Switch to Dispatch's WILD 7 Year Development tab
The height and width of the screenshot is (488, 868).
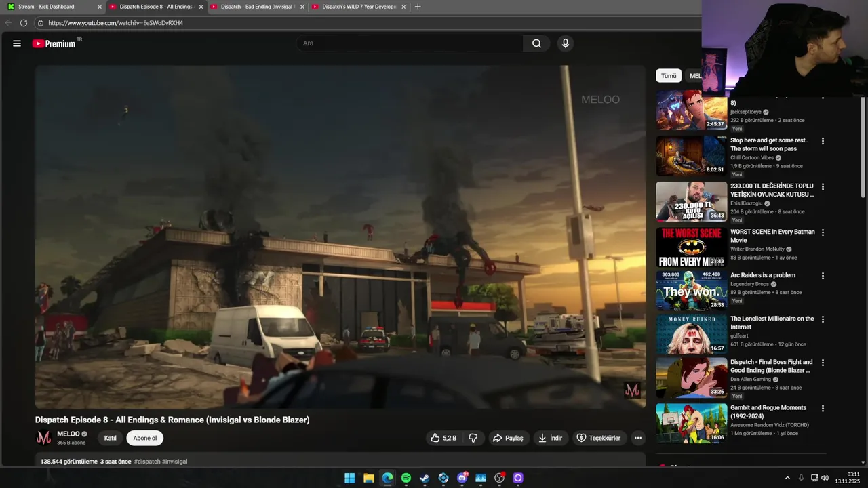359,7
